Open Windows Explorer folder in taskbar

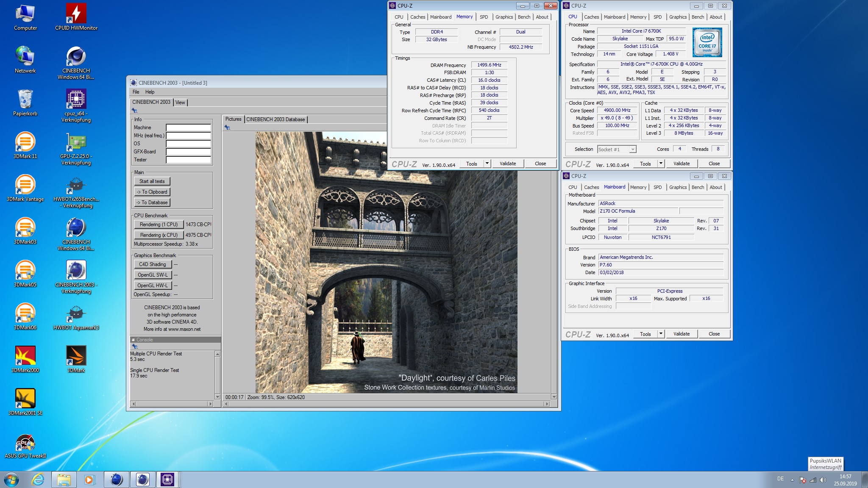coord(64,480)
